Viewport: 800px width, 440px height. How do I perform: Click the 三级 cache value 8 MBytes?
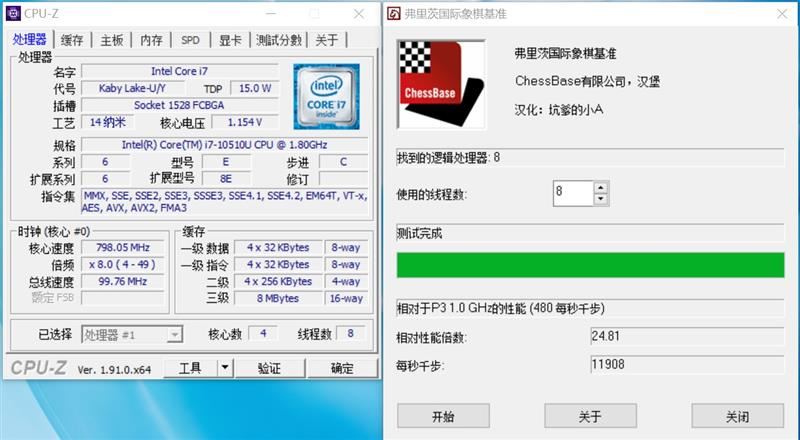click(x=278, y=298)
